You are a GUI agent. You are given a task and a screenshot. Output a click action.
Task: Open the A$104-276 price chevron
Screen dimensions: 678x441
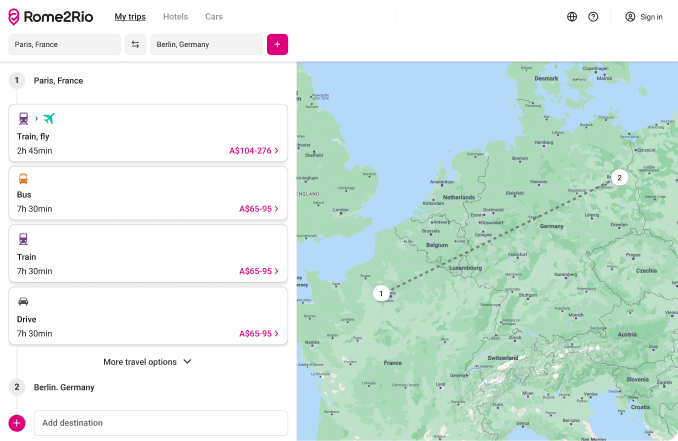pos(277,150)
